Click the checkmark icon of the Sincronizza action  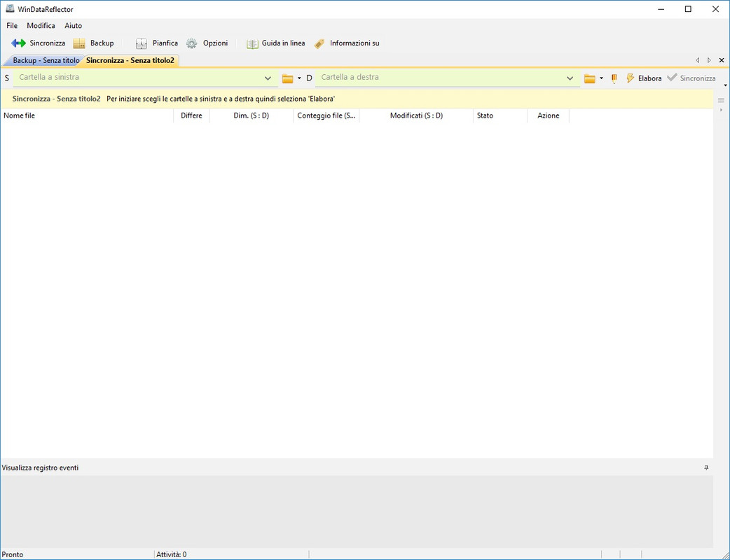point(672,78)
